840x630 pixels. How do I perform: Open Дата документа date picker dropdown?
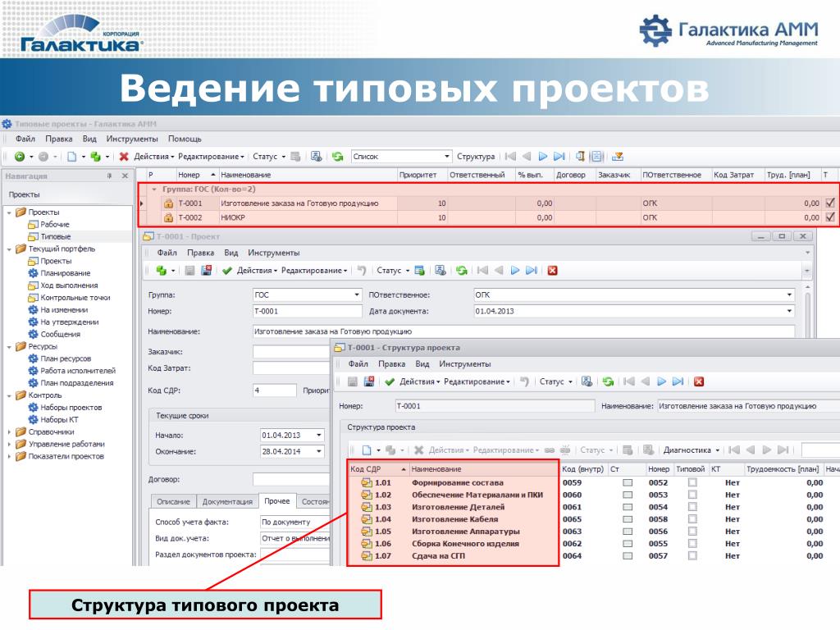[788, 311]
